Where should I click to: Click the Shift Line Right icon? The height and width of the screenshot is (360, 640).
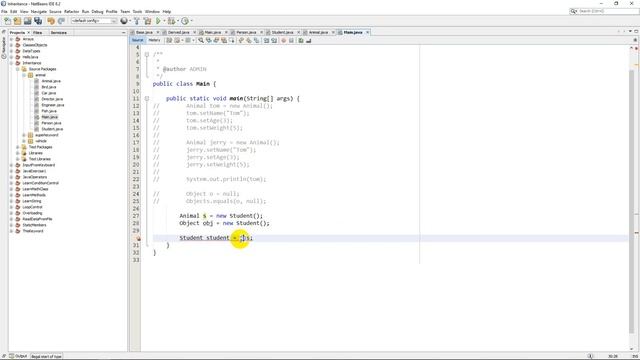coord(274,40)
